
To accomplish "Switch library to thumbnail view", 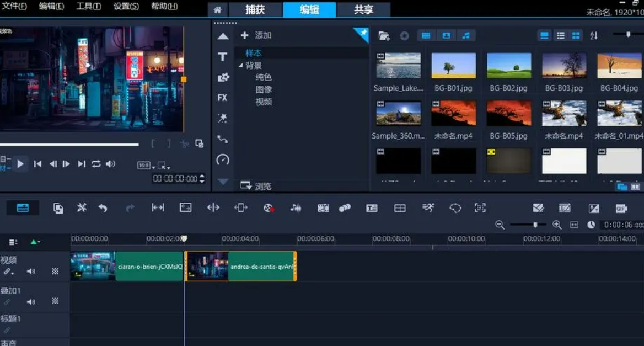I will point(576,36).
